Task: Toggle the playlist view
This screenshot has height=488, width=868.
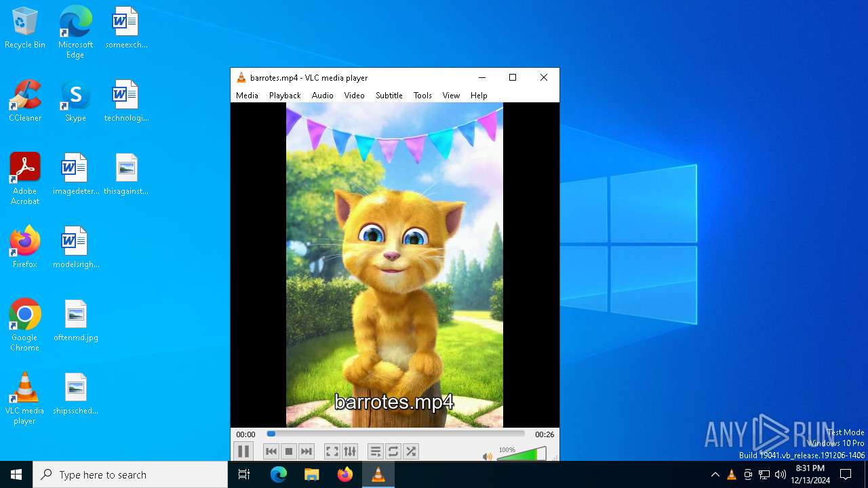Action: (x=375, y=451)
